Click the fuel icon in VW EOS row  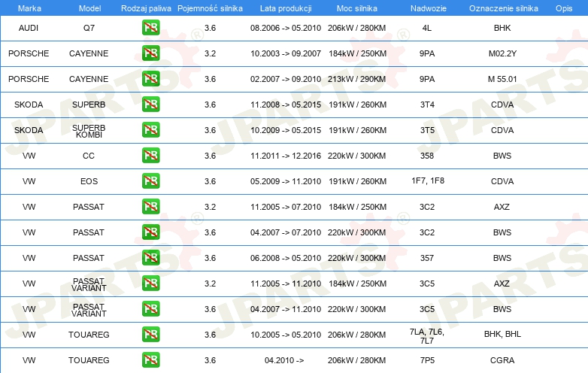[150, 180]
